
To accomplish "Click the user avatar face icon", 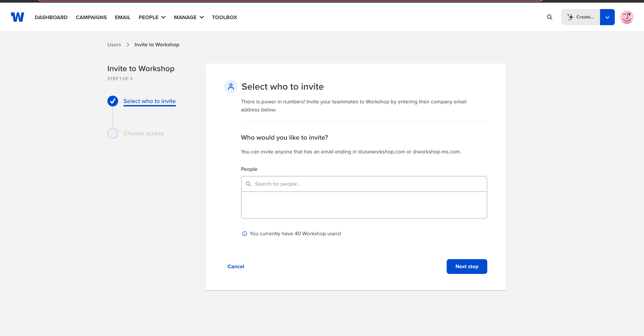I will tap(627, 17).
